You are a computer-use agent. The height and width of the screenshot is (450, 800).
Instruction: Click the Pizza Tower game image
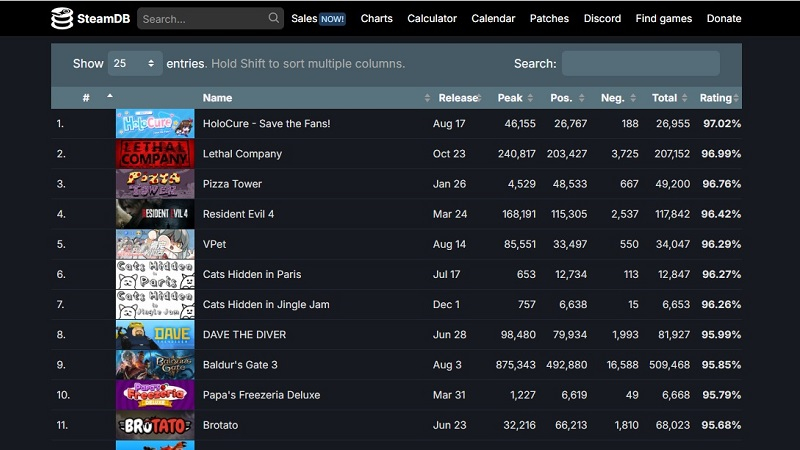coord(155,184)
